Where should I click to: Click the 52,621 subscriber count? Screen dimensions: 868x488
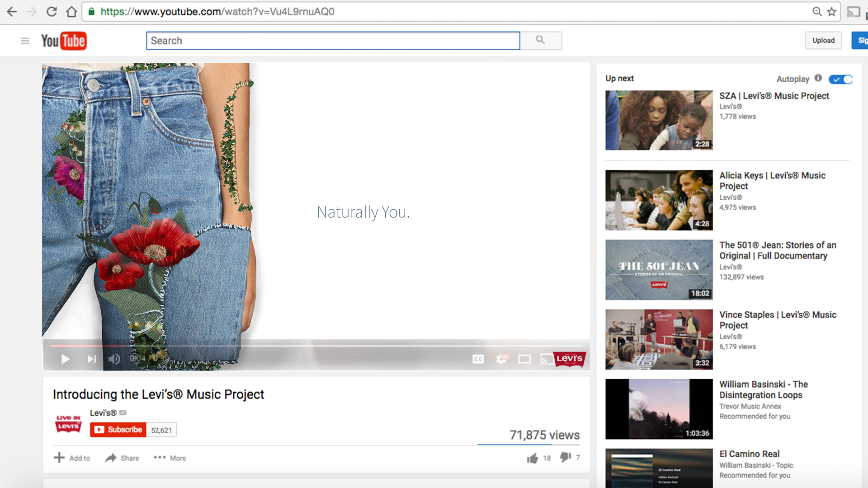[161, 430]
